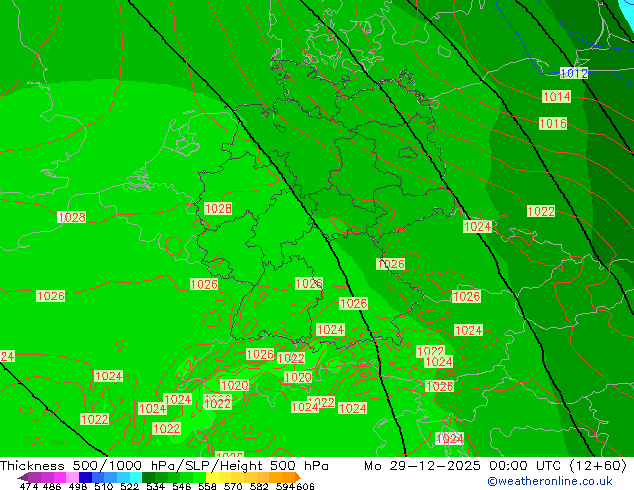
Task: Click the legend value 534
Action: 155,486
